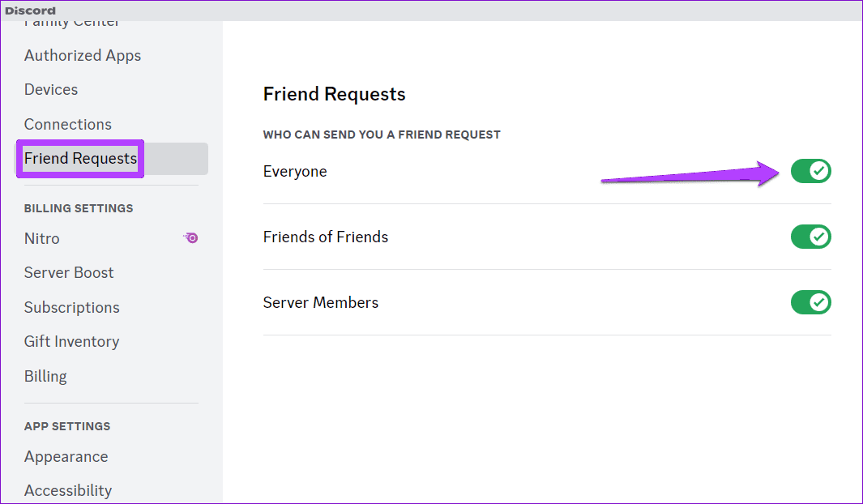Open the Family Center page
The width and height of the screenshot is (863, 504).
pyautogui.click(x=71, y=20)
